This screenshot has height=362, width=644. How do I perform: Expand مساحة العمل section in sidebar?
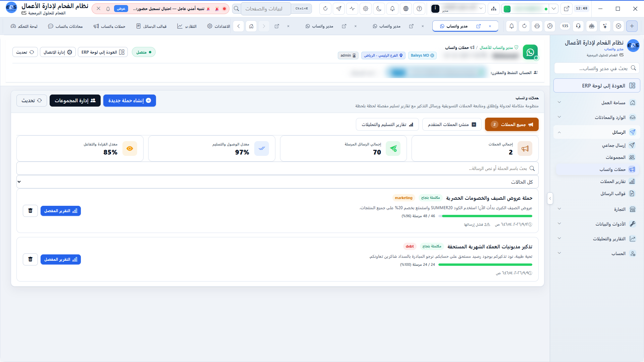597,103
